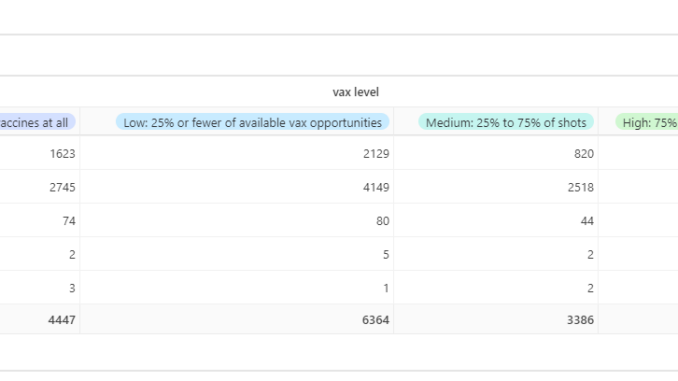Click the cell showing 2129

tap(237, 154)
